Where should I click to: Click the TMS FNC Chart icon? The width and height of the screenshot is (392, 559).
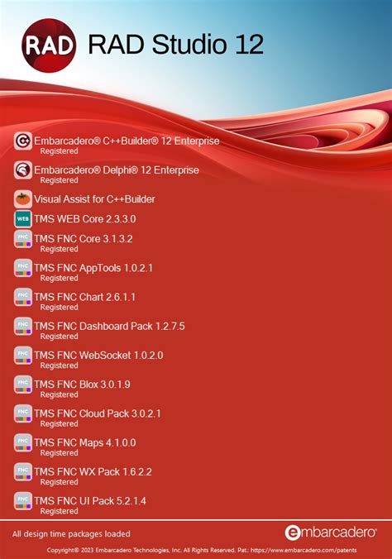pyautogui.click(x=23, y=298)
